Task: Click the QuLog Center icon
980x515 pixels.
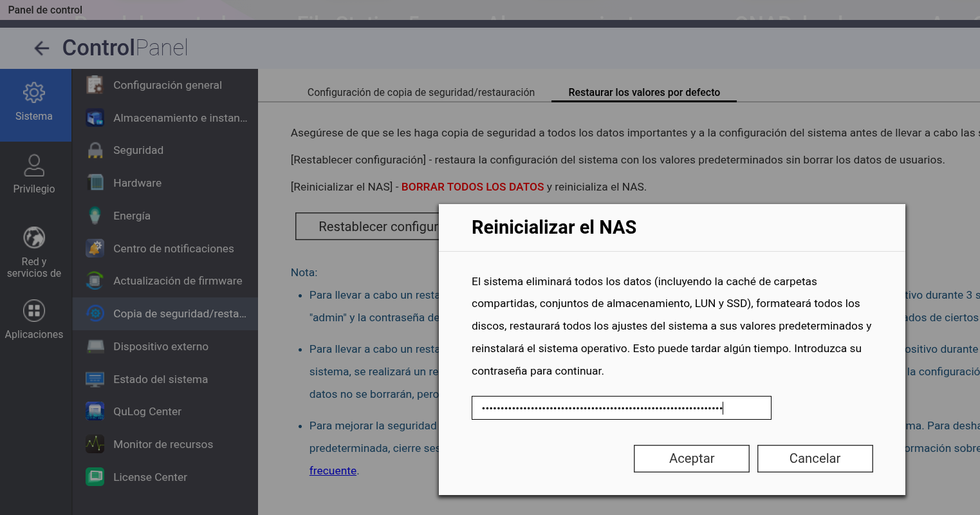Action: 95,411
